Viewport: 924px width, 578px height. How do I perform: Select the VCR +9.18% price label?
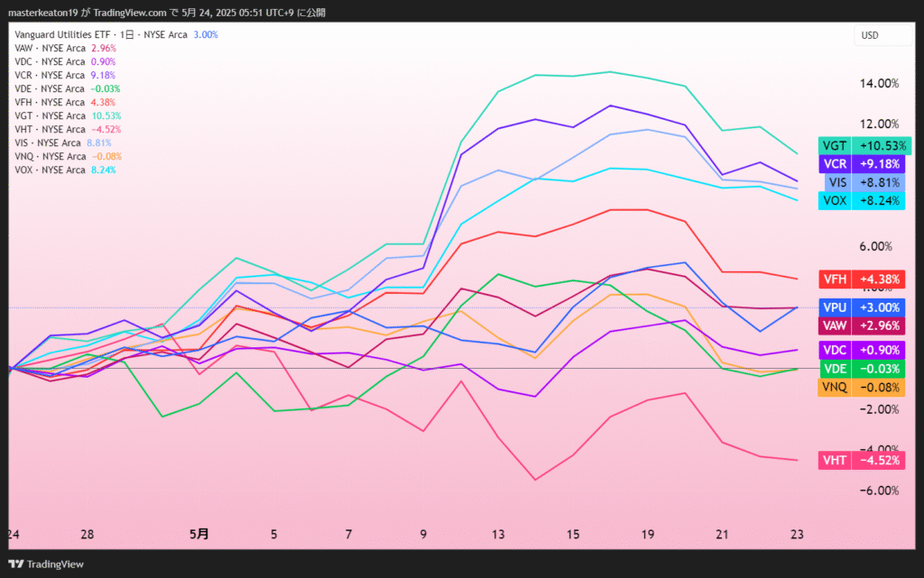pyautogui.click(x=861, y=163)
